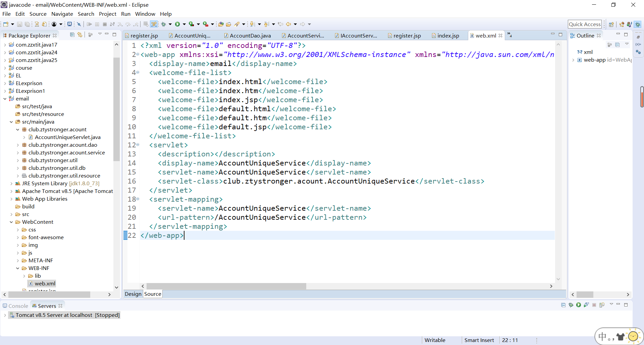Collapse the servlet-mapping fold at line 18
Viewport: 644px width, 345px height.
point(138,199)
